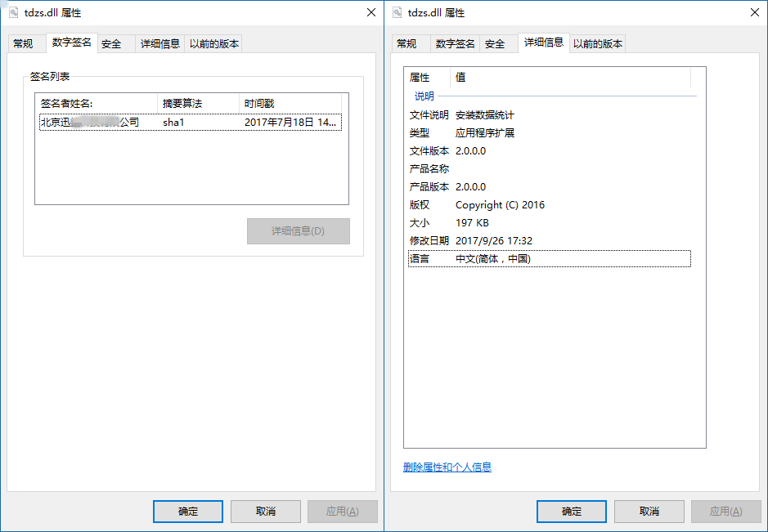This screenshot has width=768, height=532.
Task: Switch to the 常规 tab in left dialog
Action: click(26, 42)
